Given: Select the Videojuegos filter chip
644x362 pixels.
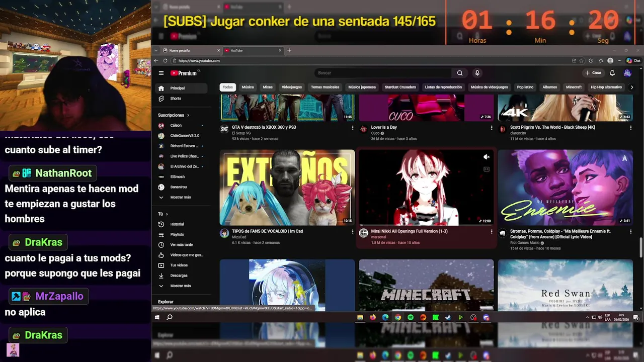Looking at the screenshot, I should click(x=292, y=87).
